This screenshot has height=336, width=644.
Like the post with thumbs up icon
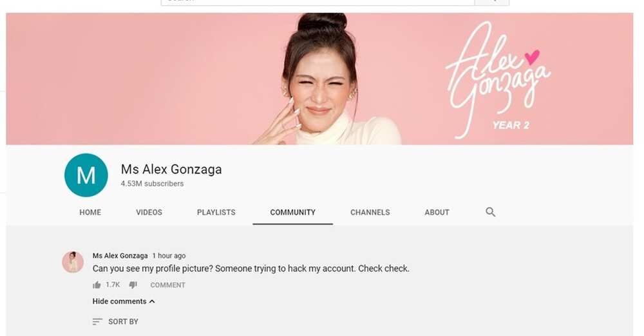[97, 284]
